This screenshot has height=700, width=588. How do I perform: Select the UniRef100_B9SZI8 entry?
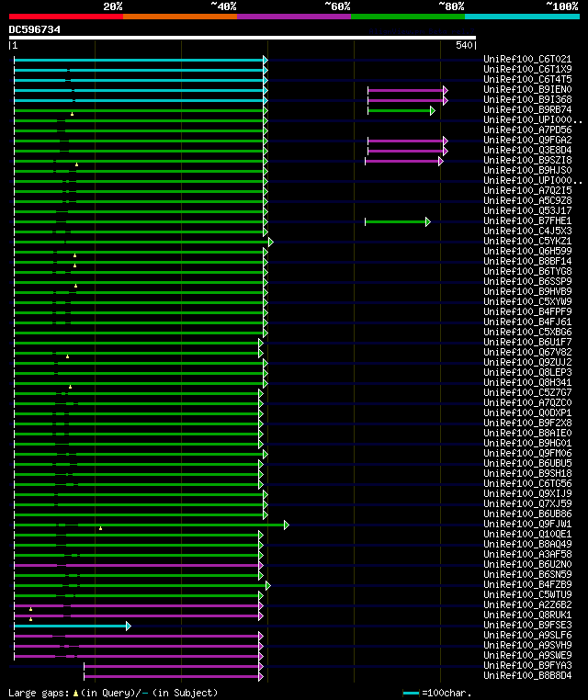[527, 160]
